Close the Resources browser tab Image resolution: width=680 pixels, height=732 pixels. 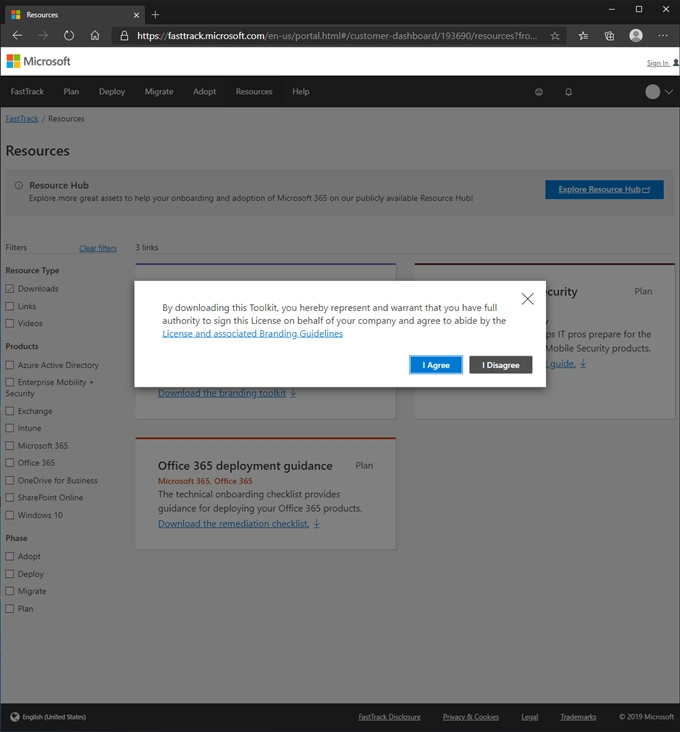[x=136, y=15]
